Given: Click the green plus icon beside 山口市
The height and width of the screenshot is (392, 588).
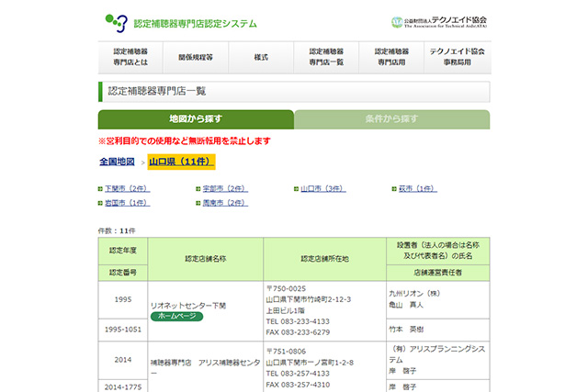Looking at the screenshot, I should point(296,188).
